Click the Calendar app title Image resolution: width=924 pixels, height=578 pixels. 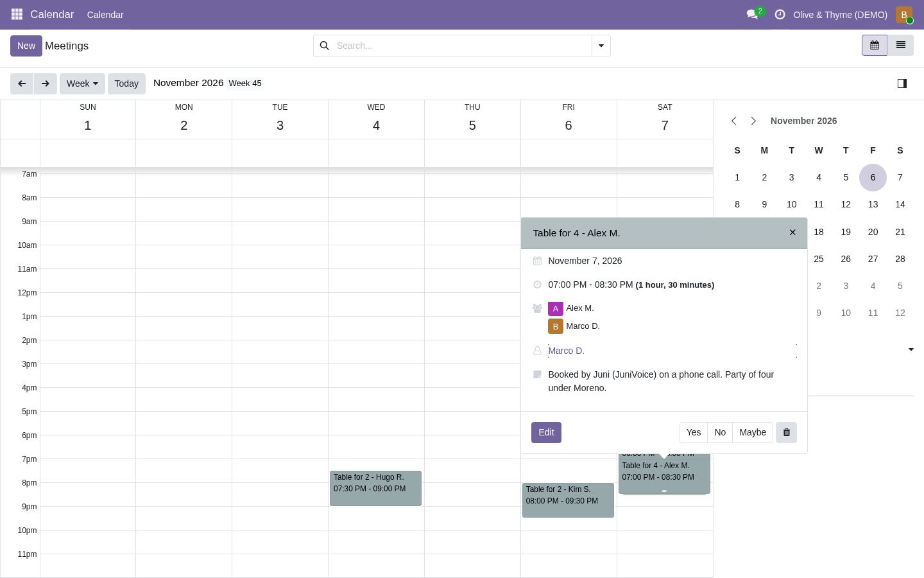pos(52,14)
